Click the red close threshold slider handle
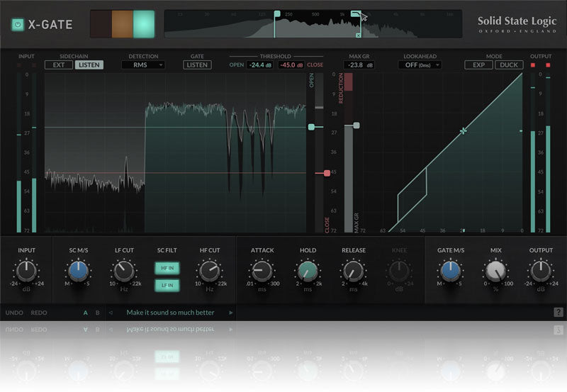The image size is (567, 392). point(327,173)
